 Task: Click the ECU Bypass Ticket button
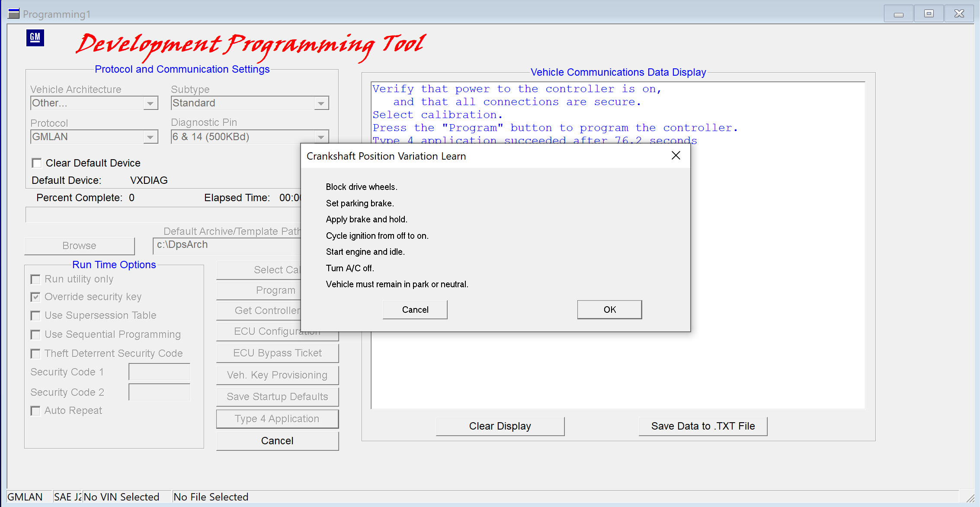click(277, 353)
